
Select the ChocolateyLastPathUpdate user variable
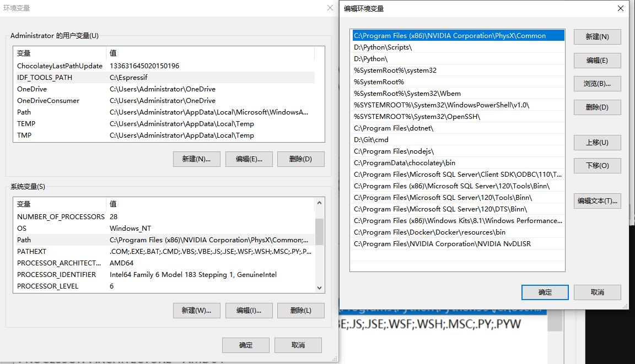164,66
